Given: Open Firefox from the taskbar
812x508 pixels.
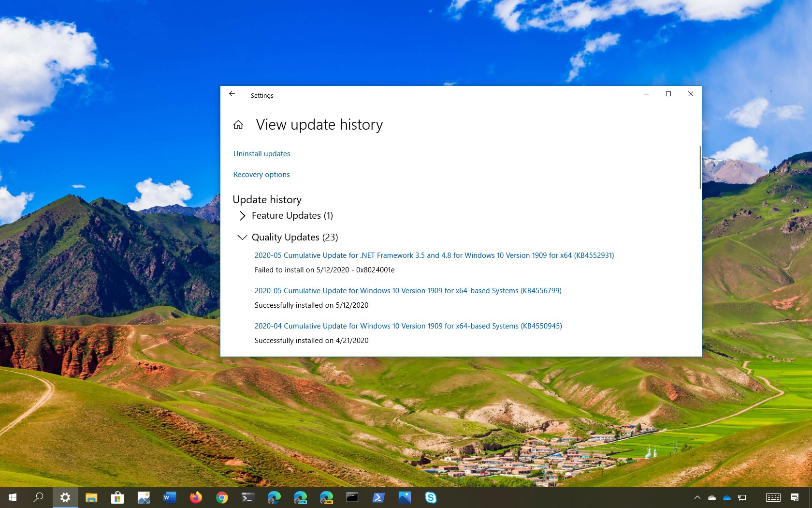Looking at the screenshot, I should click(x=196, y=497).
